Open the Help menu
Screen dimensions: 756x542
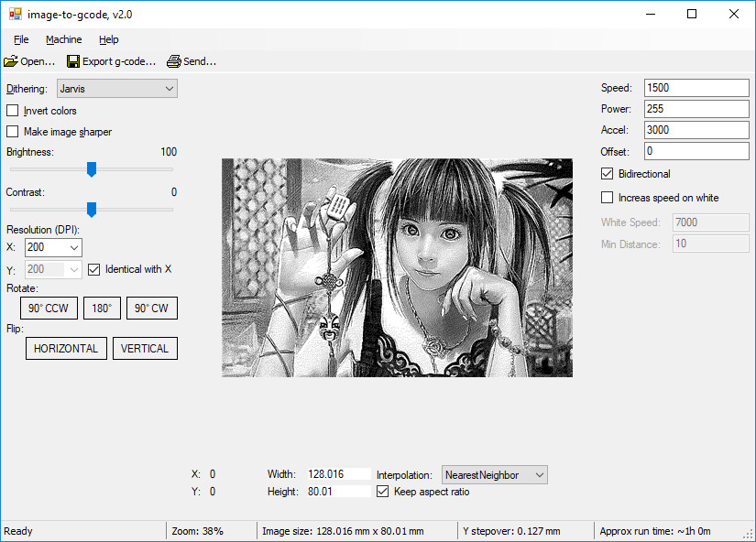(x=109, y=39)
